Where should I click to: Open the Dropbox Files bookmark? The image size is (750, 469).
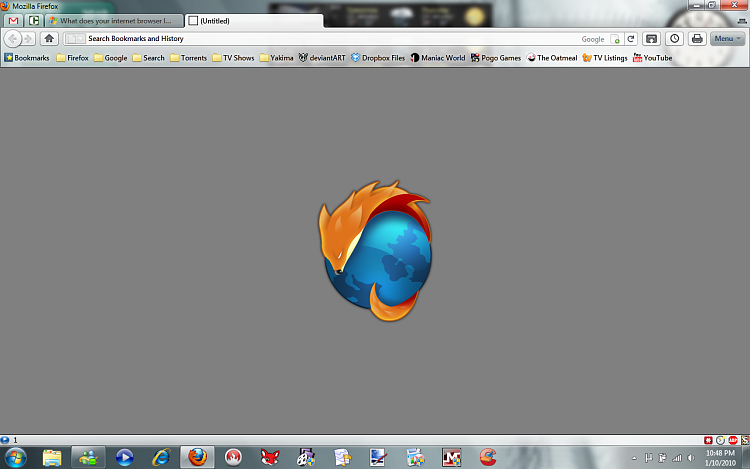point(378,58)
